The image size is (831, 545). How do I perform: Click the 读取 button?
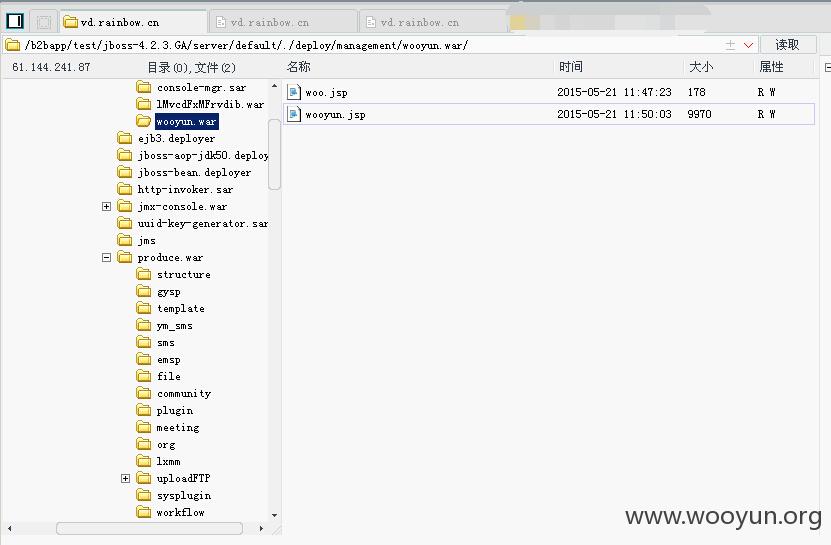788,45
